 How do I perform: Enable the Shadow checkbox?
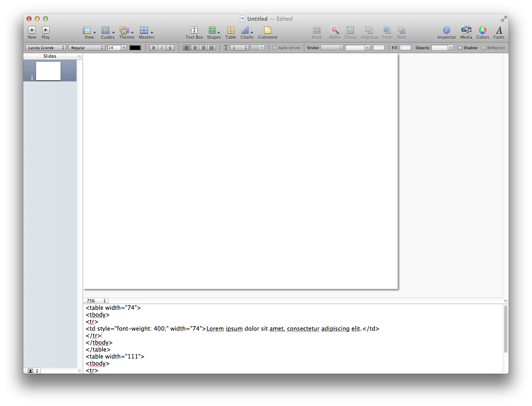tap(460, 48)
